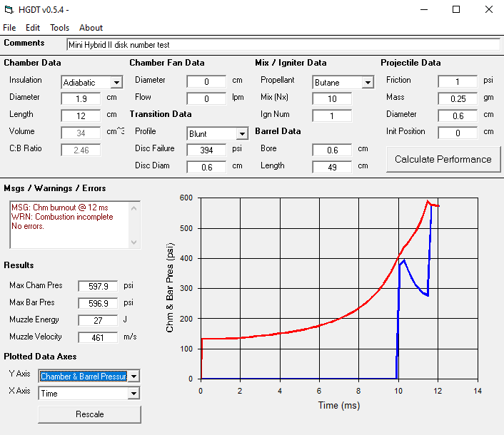Open the X Axis dropdown

click(133, 394)
